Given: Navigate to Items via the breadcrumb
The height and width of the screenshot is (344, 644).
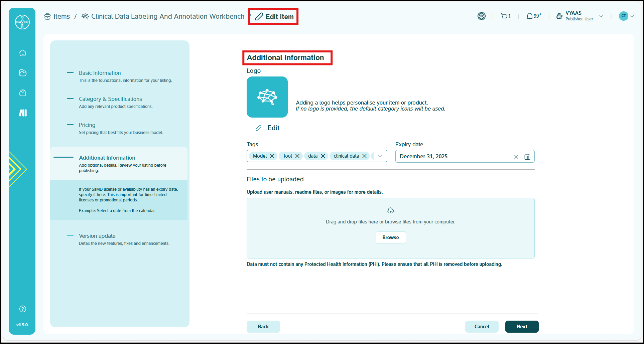Looking at the screenshot, I should coord(61,16).
